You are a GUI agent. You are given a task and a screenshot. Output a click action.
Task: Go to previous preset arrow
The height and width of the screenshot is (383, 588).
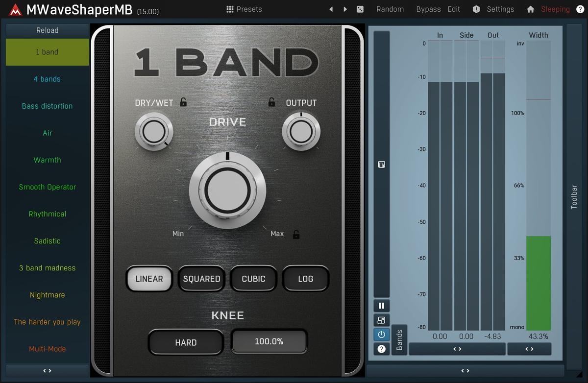[331, 9]
